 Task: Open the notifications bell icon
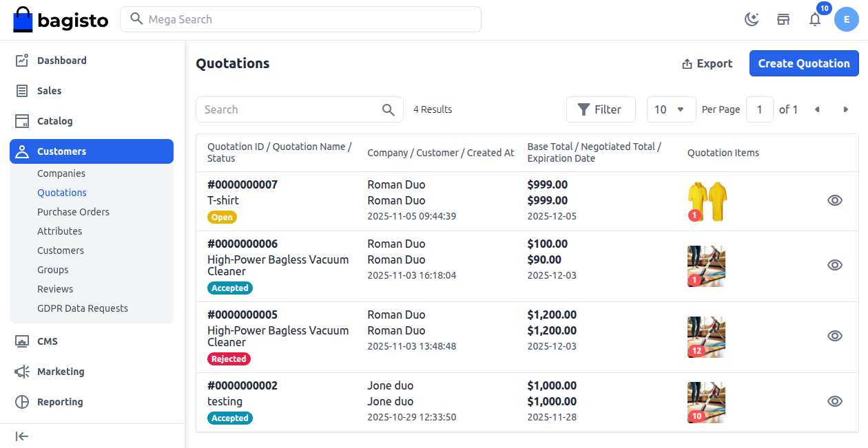click(x=815, y=19)
